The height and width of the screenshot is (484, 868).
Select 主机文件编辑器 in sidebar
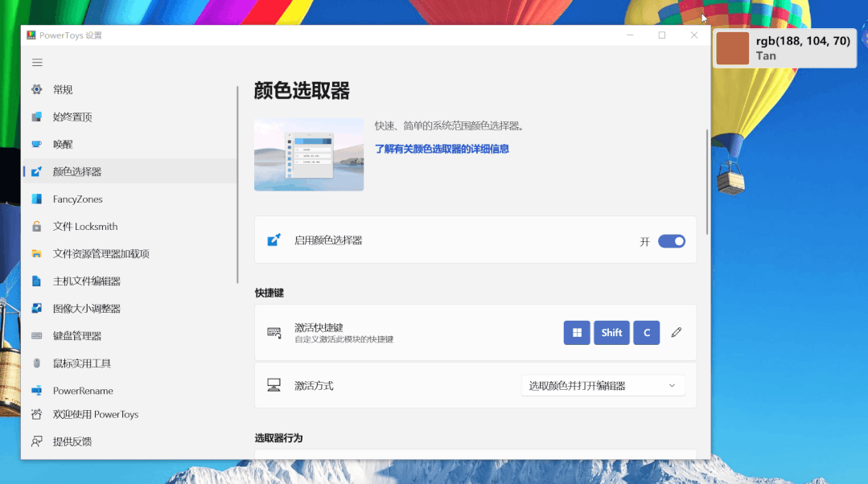(x=130, y=281)
